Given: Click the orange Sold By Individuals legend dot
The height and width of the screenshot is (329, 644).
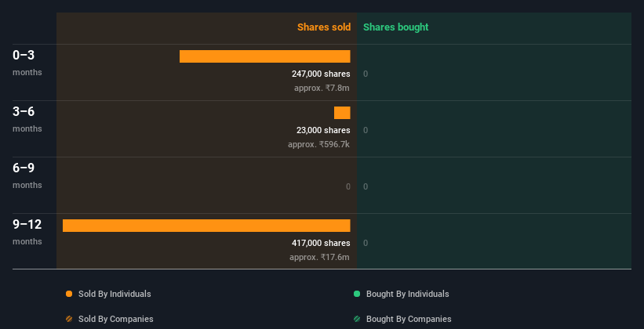Looking at the screenshot, I should point(69,294).
